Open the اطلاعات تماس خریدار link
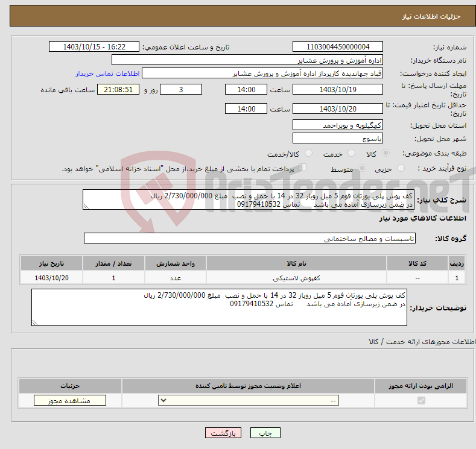The width and height of the screenshot is (476, 449). [107, 74]
